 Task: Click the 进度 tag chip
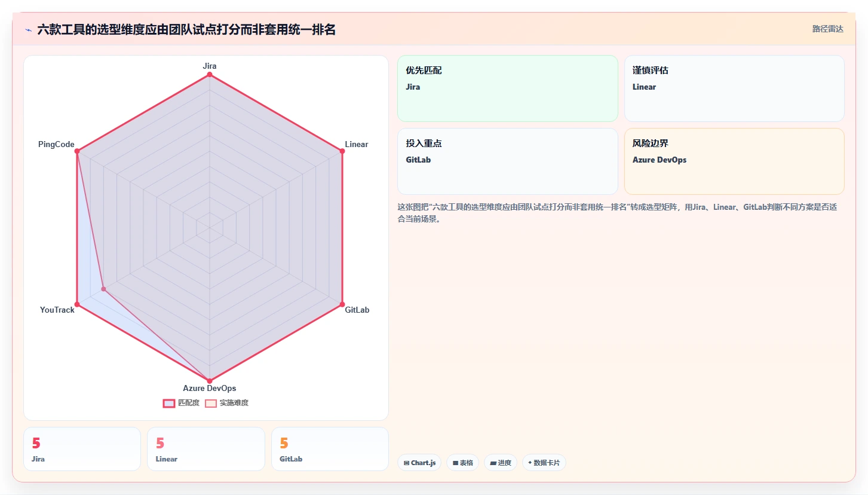pyautogui.click(x=501, y=463)
